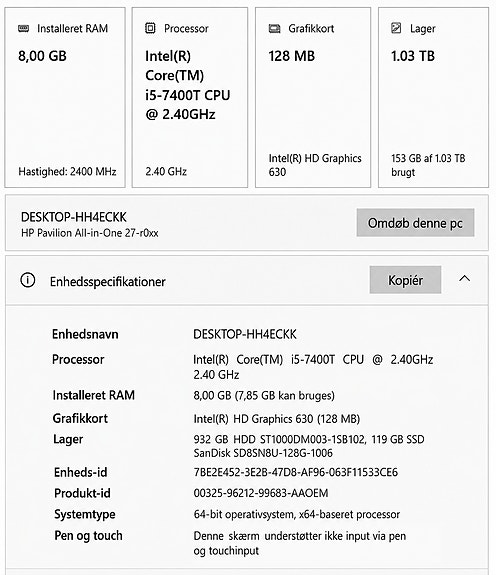Click the Processor chip icon
The height and width of the screenshot is (575, 496).
click(x=150, y=28)
